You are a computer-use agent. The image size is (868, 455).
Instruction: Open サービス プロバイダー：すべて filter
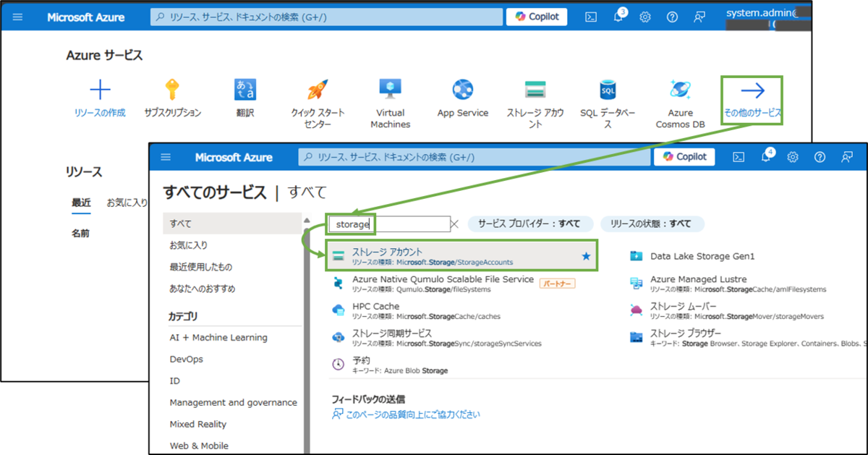point(530,224)
